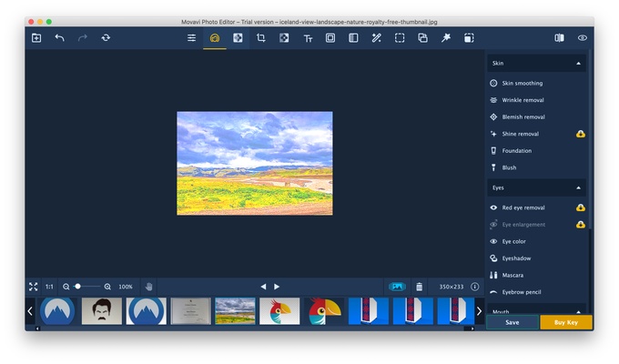619x364 pixels.
Task: Click the zoom out magnifier
Action: [x=66, y=287]
